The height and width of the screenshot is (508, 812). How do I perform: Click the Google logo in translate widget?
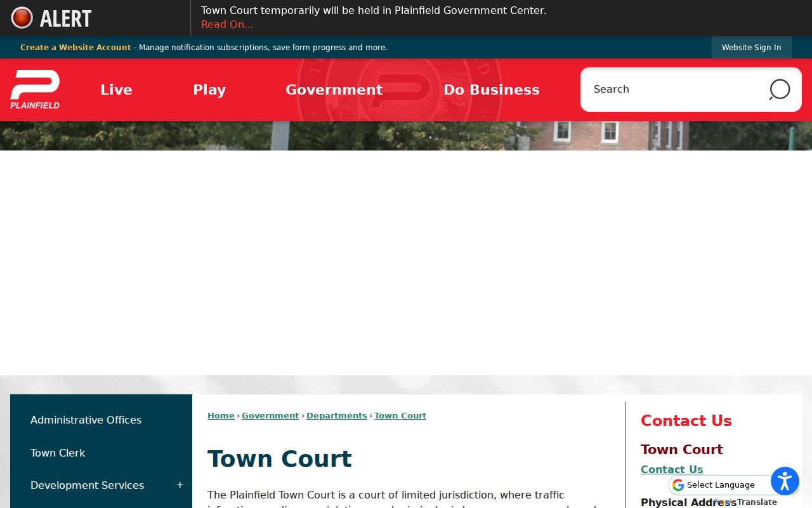tap(678, 485)
